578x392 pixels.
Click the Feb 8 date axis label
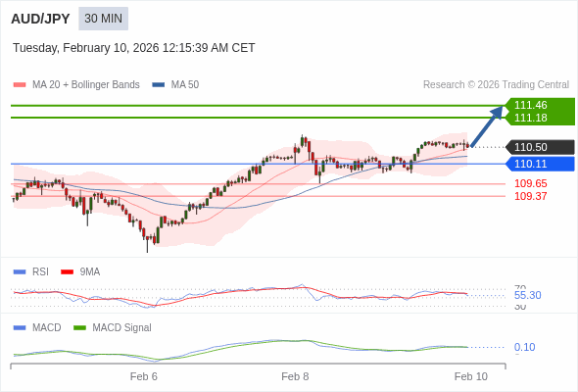(x=295, y=376)
